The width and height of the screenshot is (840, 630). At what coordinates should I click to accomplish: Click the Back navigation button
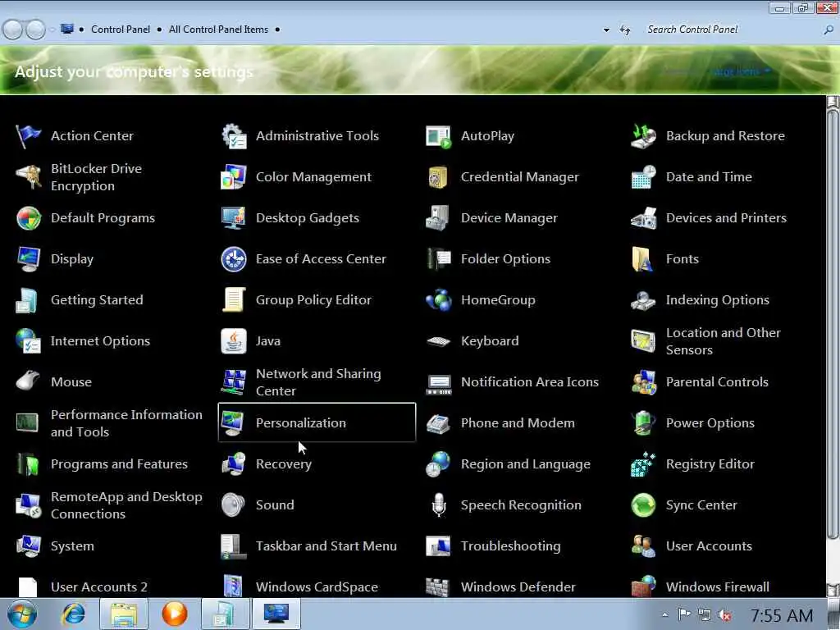13,30
